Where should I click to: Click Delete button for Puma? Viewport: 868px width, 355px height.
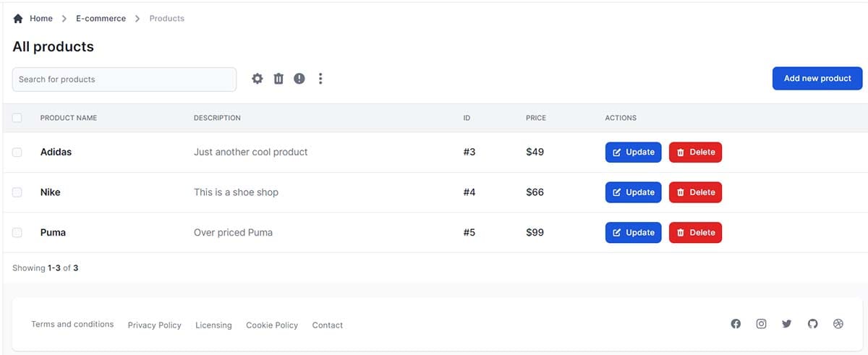(695, 233)
